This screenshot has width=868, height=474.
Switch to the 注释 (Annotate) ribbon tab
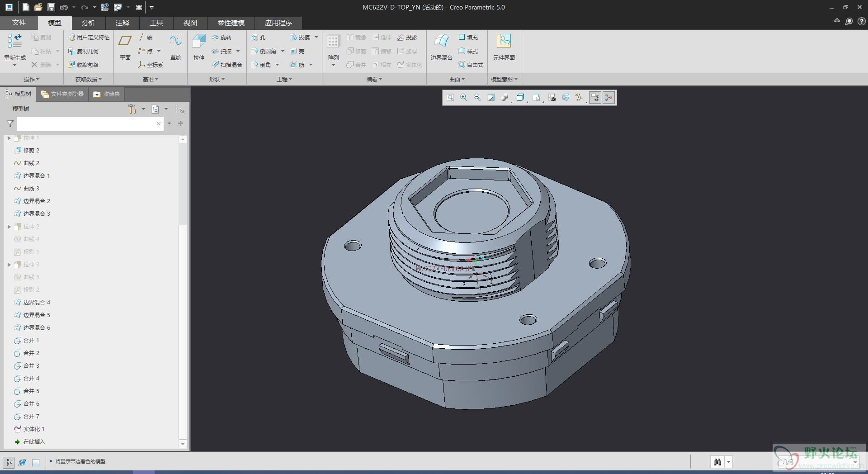[122, 23]
